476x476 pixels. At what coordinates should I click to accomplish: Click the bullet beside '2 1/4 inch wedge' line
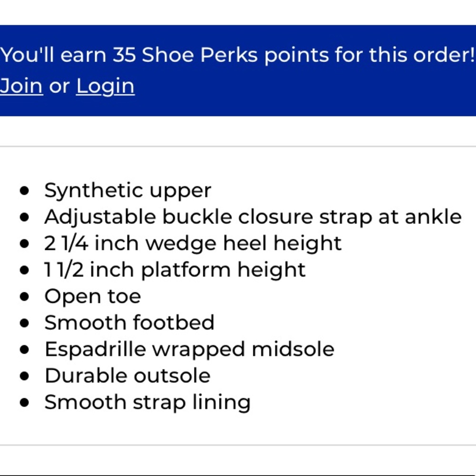24,244
